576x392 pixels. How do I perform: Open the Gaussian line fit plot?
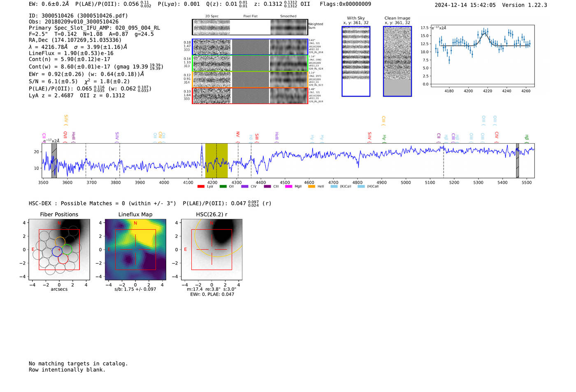pyautogui.click(x=483, y=56)
